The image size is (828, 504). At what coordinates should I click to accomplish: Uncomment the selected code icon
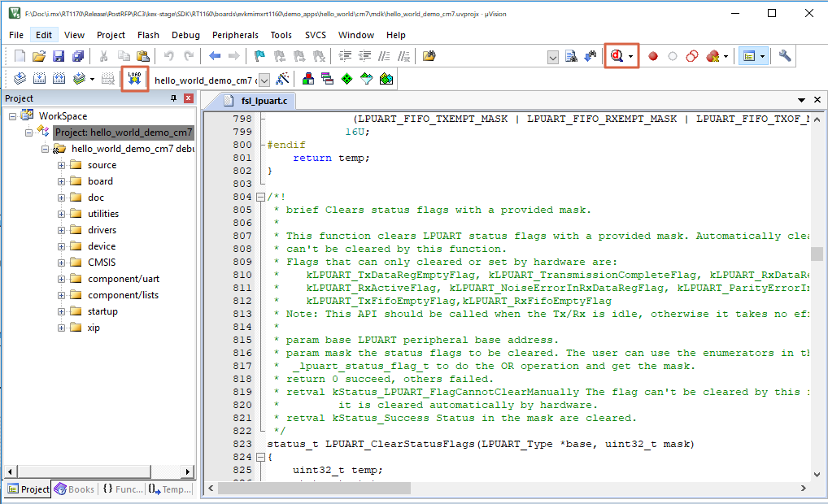click(x=404, y=56)
